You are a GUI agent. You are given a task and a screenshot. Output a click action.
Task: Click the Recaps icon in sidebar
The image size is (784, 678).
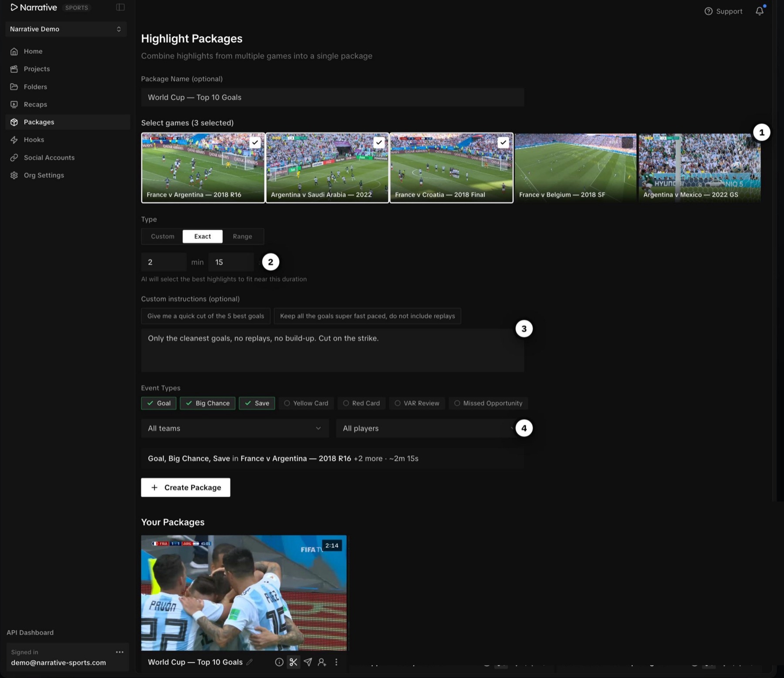pyautogui.click(x=14, y=105)
